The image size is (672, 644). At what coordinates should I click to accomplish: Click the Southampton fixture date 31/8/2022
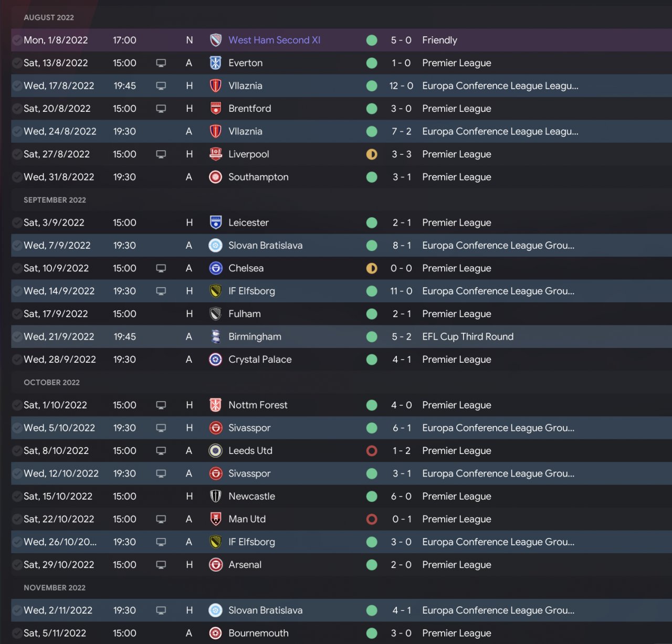59,177
